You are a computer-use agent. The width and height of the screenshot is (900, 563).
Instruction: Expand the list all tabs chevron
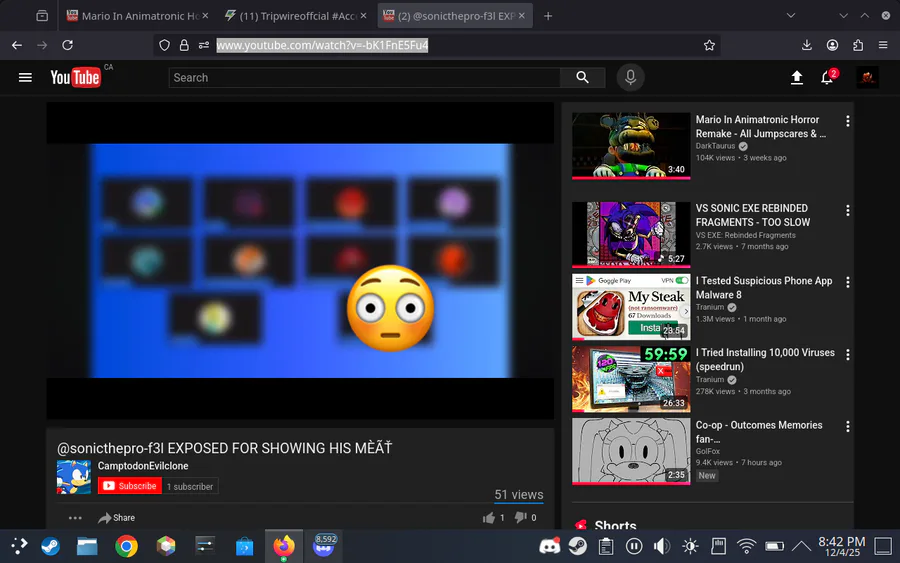tap(790, 15)
